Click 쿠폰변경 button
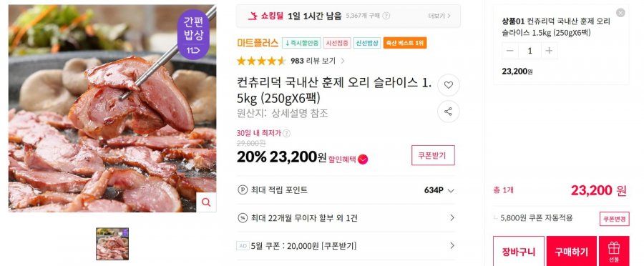The image size is (644, 266). point(615,219)
